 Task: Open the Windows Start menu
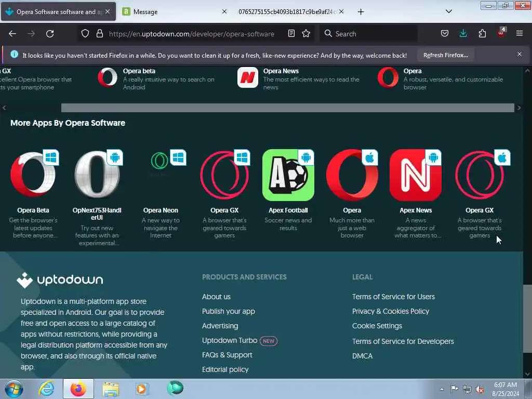click(x=14, y=389)
